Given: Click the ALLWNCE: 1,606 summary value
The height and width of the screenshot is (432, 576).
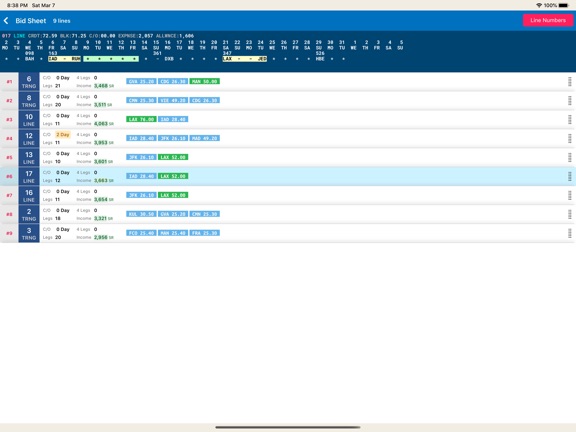Looking at the screenshot, I should [175, 36].
